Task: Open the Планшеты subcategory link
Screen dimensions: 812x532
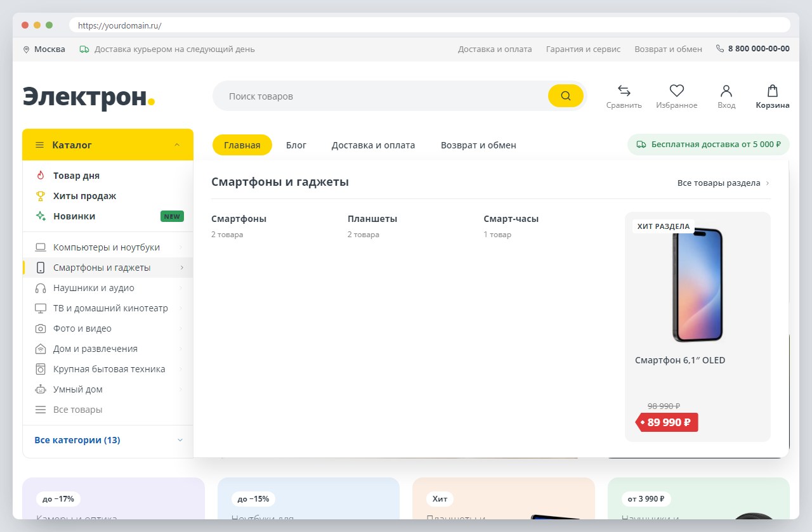Action: pos(372,219)
